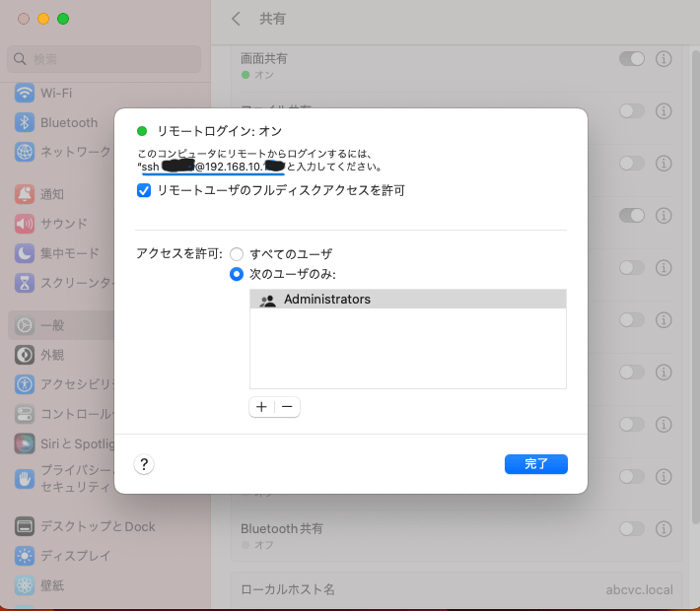This screenshot has height=611, width=700.
Task: Open info for 画面共有
Action: pos(664,59)
